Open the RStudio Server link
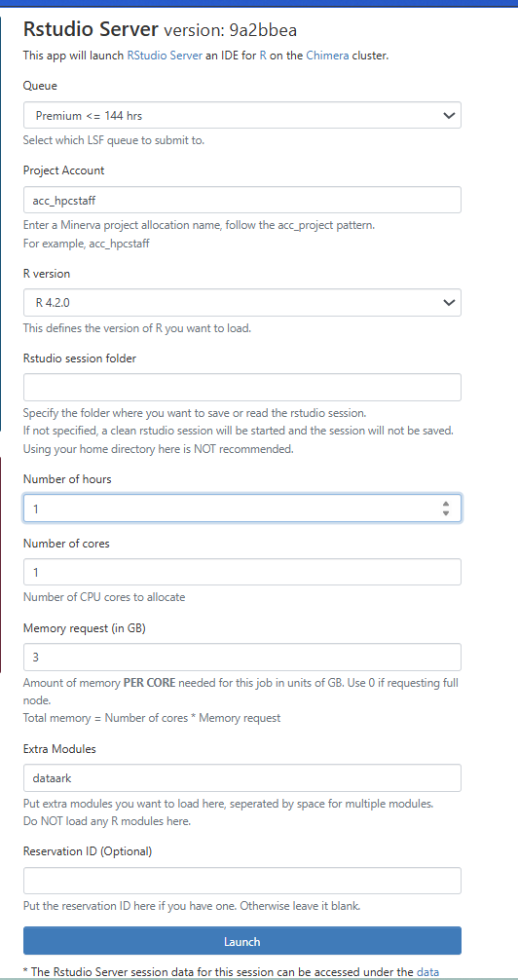This screenshot has height=980, width=518. point(165,55)
